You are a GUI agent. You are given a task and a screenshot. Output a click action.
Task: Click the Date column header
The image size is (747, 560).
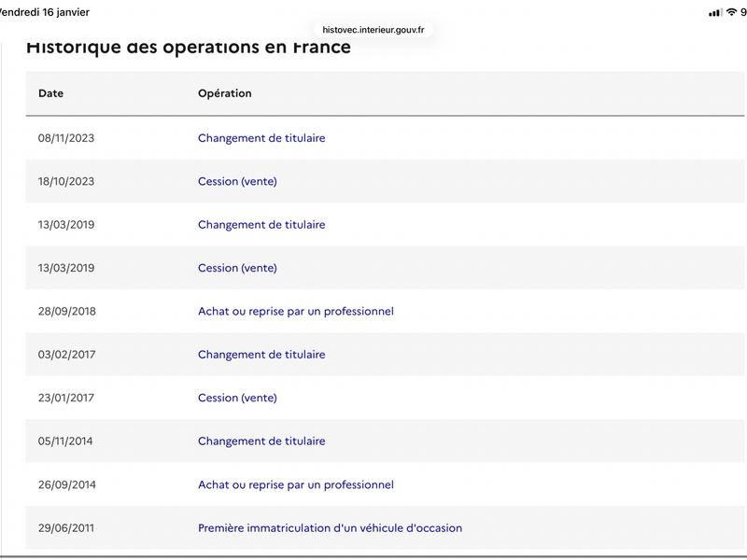pyautogui.click(x=51, y=93)
